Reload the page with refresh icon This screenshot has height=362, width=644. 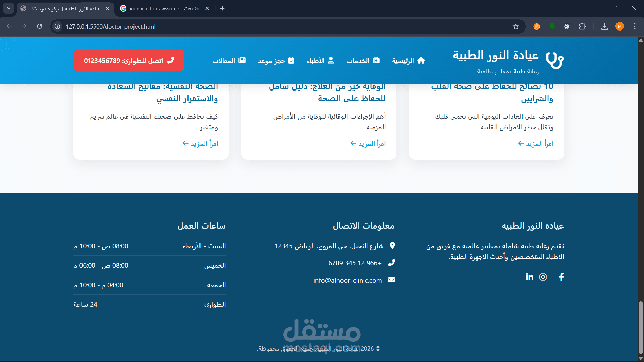click(x=40, y=26)
